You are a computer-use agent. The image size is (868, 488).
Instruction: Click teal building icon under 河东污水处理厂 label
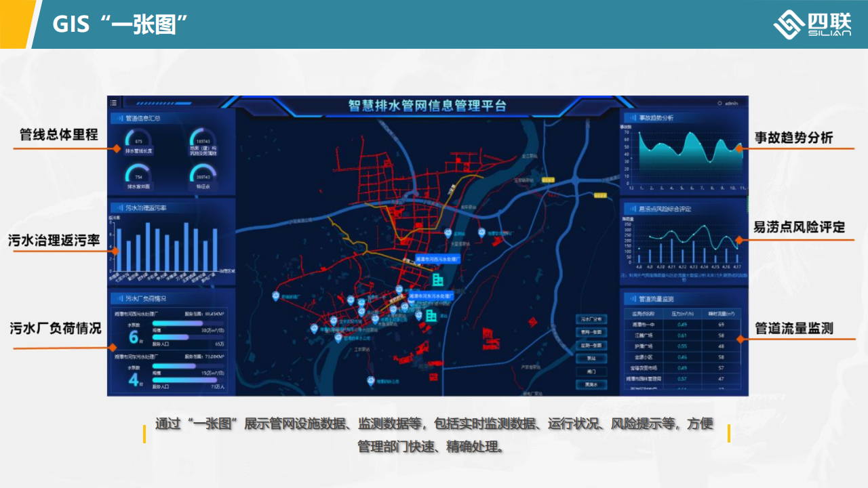431,315
